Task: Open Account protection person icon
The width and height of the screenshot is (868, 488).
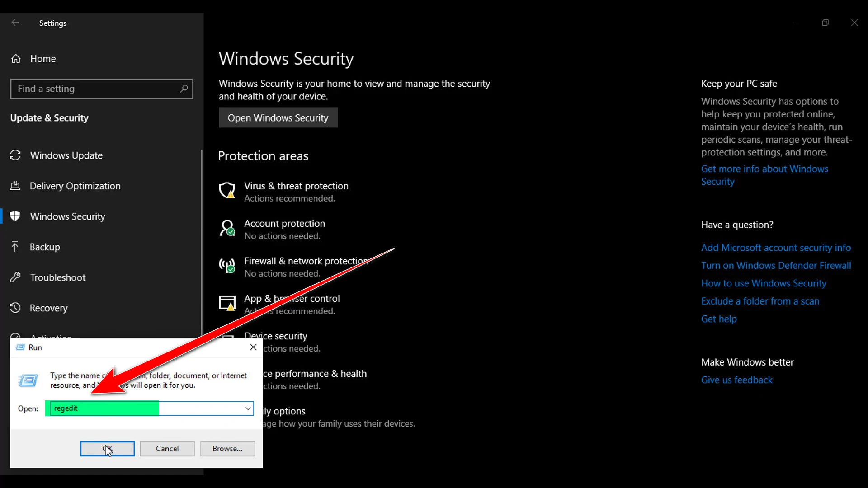Action: [227, 228]
